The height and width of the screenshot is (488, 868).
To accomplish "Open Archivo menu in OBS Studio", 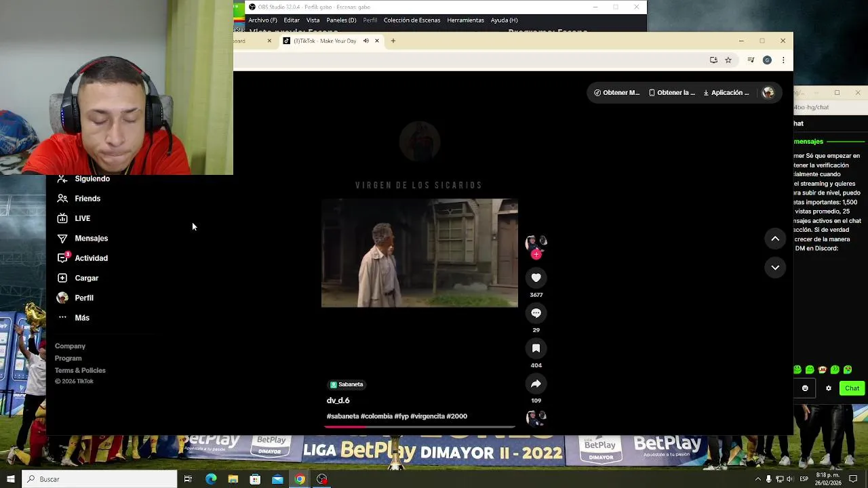I will click(x=262, y=20).
